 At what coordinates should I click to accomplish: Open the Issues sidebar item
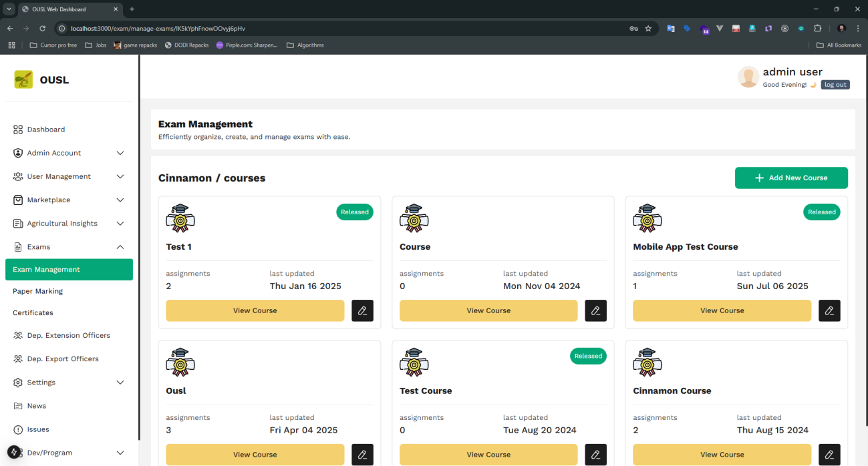[x=38, y=429]
